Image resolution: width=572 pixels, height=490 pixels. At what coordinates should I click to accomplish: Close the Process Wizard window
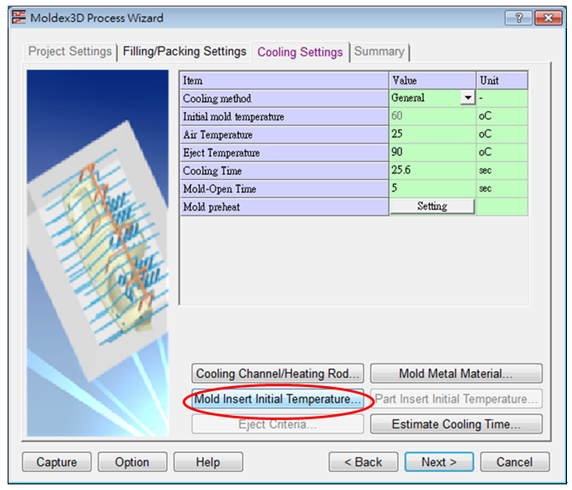tap(548, 18)
